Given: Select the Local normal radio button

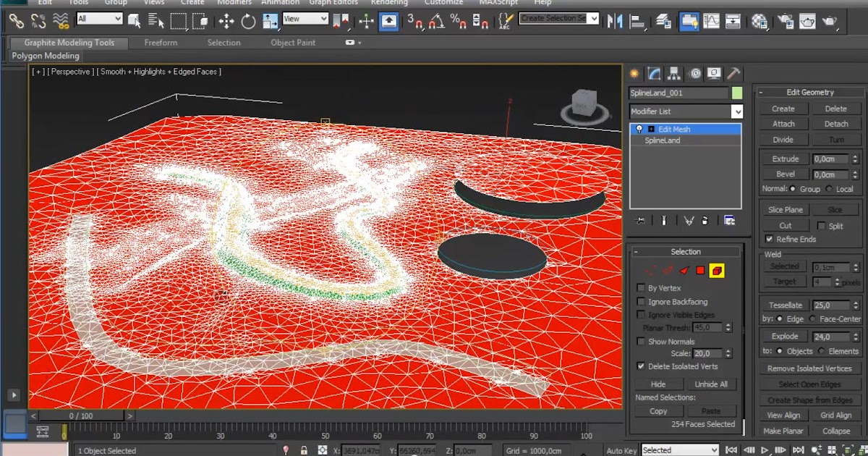Looking at the screenshot, I should point(830,189).
